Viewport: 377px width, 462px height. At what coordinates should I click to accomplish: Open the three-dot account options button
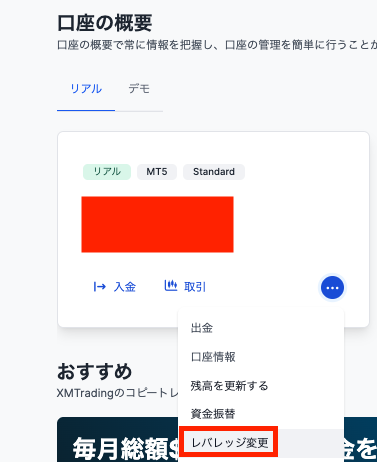332,287
